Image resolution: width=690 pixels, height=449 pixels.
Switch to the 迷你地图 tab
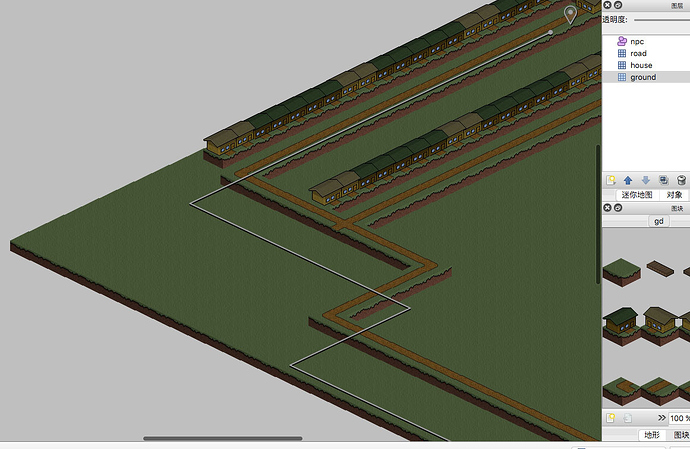[x=636, y=195]
